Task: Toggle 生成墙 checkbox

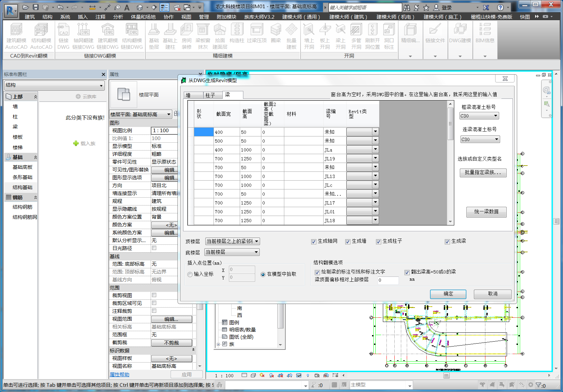Action: pos(348,241)
